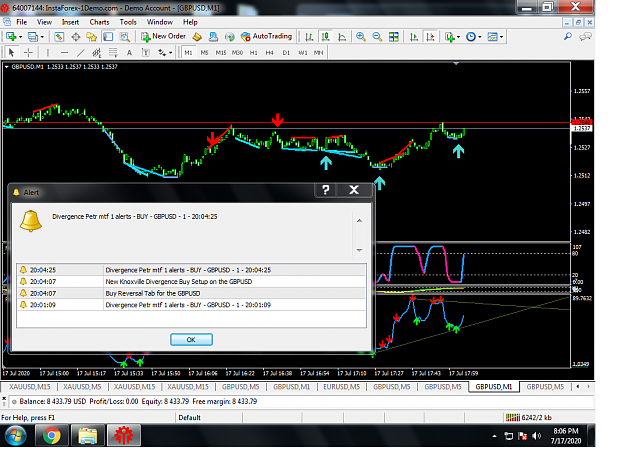Open the Navigator star-folder icon
The image size is (625, 469).
(92, 37)
